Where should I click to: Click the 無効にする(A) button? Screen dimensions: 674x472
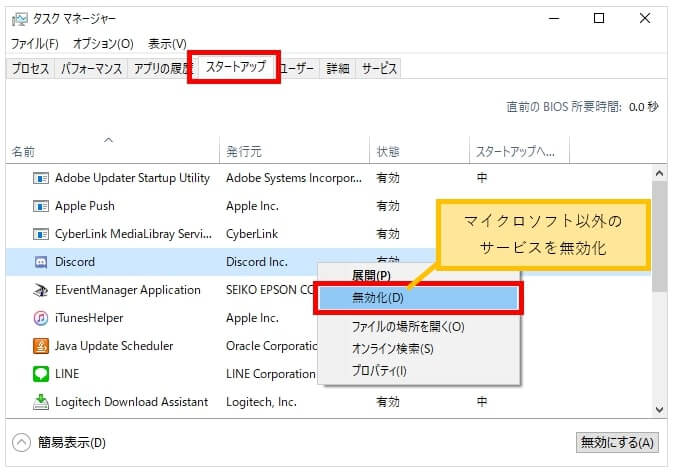click(x=617, y=442)
